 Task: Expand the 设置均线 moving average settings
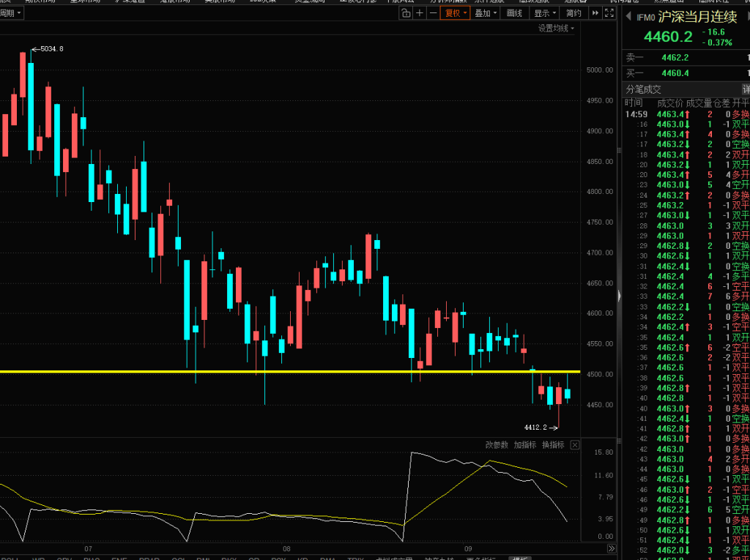[557, 29]
